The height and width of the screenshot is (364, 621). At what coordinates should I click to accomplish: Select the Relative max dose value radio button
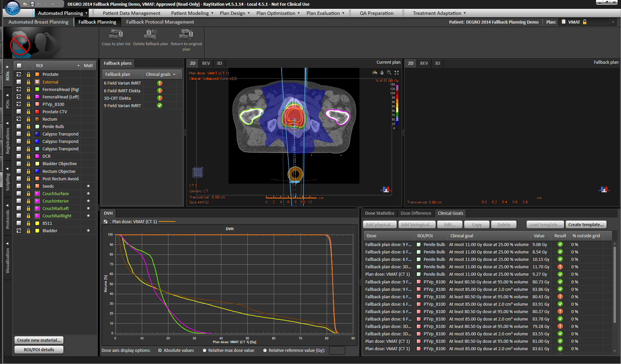coord(205,350)
